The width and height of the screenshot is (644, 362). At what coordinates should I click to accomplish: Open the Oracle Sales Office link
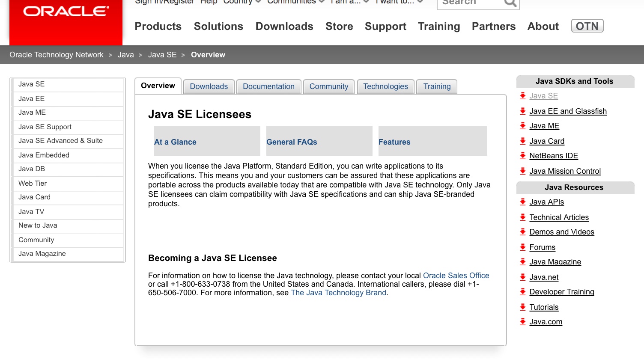click(456, 276)
